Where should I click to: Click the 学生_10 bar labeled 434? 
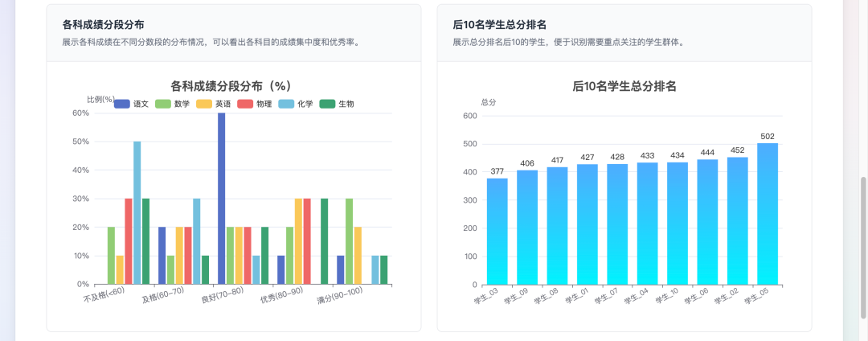[677, 223]
